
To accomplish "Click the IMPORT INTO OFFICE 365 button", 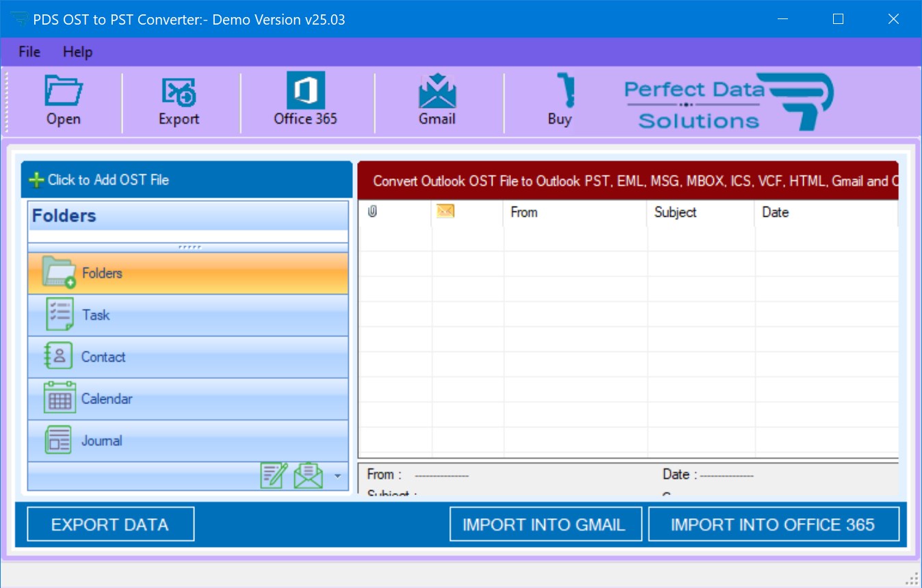I will click(773, 524).
